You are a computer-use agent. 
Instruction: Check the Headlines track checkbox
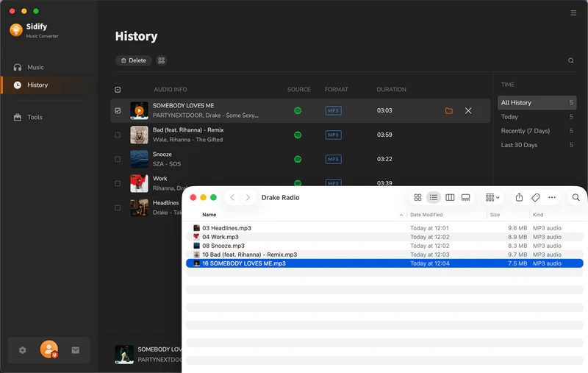118,207
